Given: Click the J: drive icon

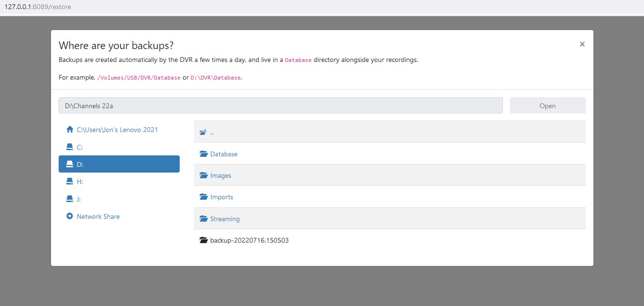Looking at the screenshot, I should pos(70,199).
